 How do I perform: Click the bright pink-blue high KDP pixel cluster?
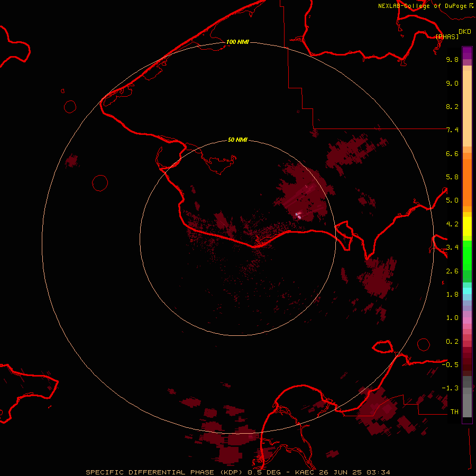[x=298, y=216]
